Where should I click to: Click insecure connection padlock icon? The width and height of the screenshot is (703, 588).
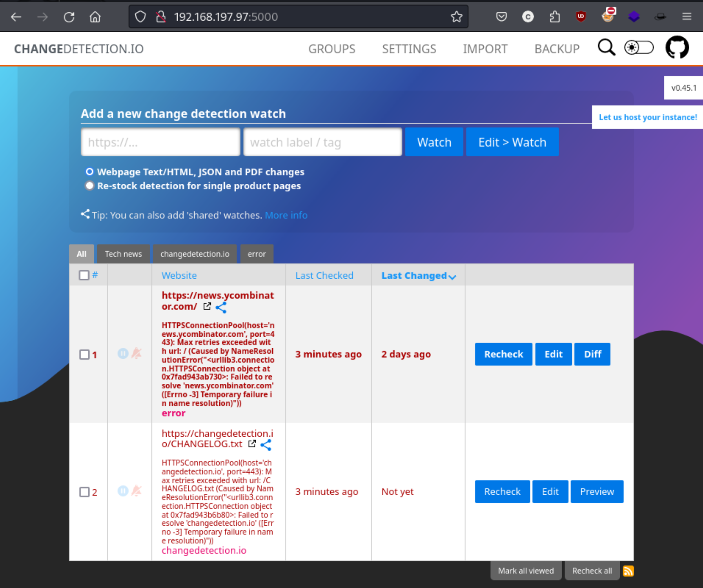[x=160, y=17]
